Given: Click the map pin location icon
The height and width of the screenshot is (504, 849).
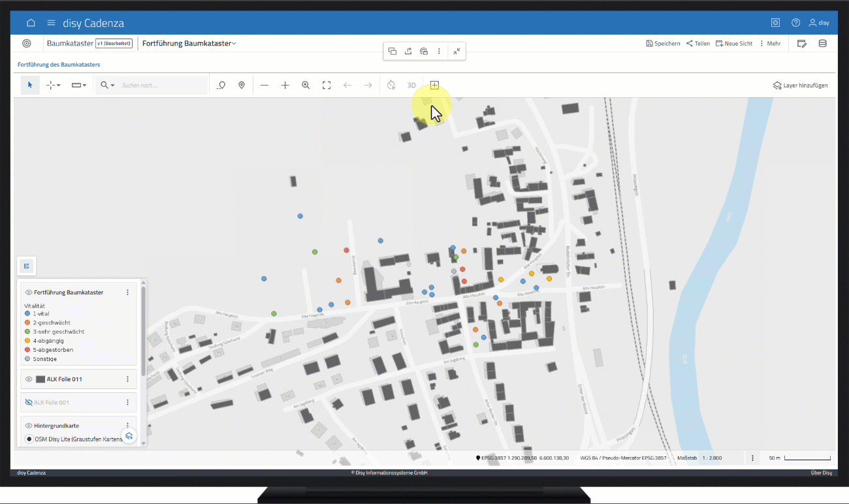Looking at the screenshot, I should (x=242, y=86).
